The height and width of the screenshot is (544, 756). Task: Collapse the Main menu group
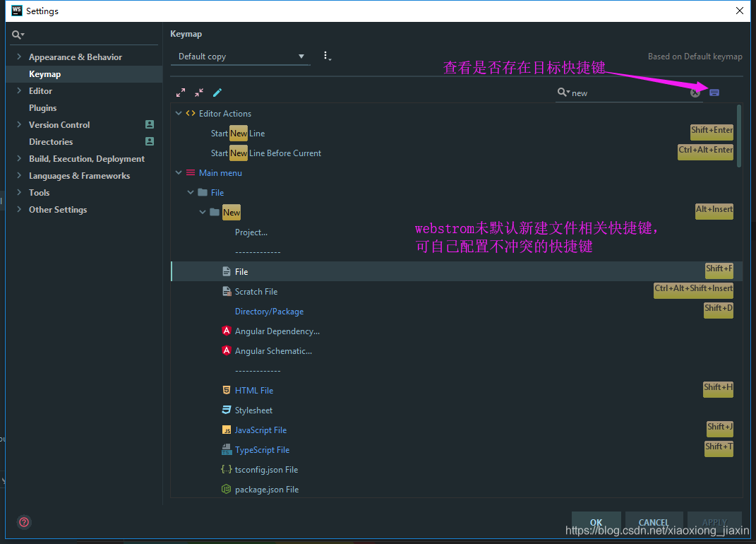pos(179,172)
